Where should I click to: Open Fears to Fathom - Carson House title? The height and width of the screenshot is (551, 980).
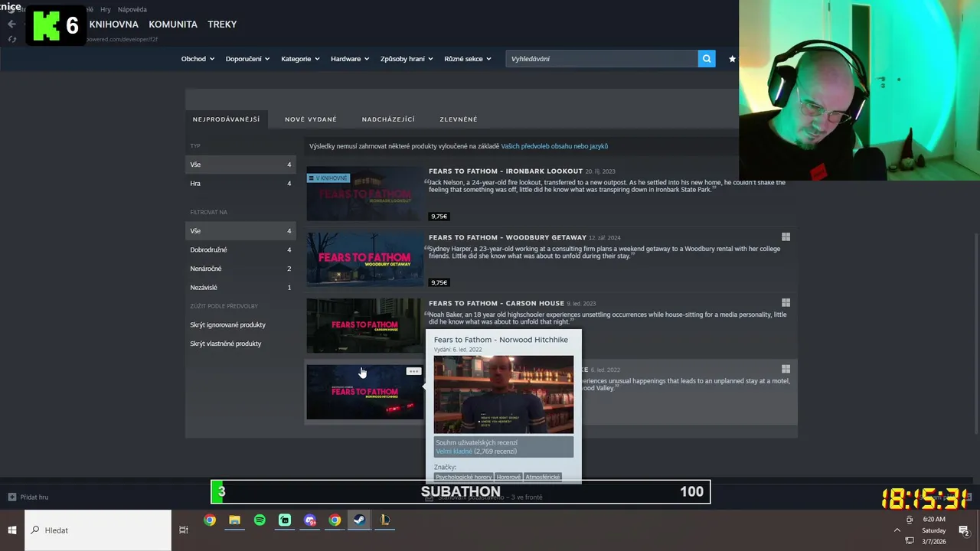(496, 303)
